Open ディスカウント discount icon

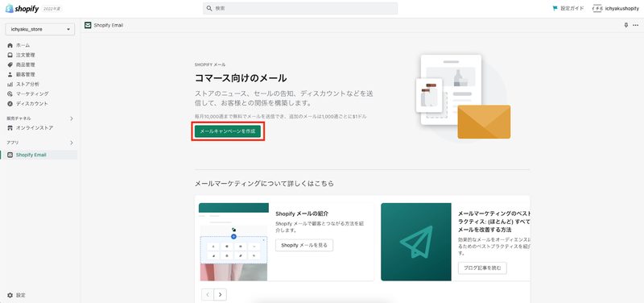[x=10, y=104]
